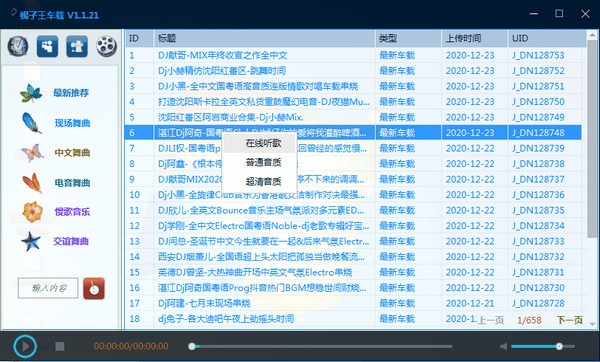The image size is (600, 362).
Task: Minimize the 蝎子王车载 window
Action: pyautogui.click(x=534, y=14)
